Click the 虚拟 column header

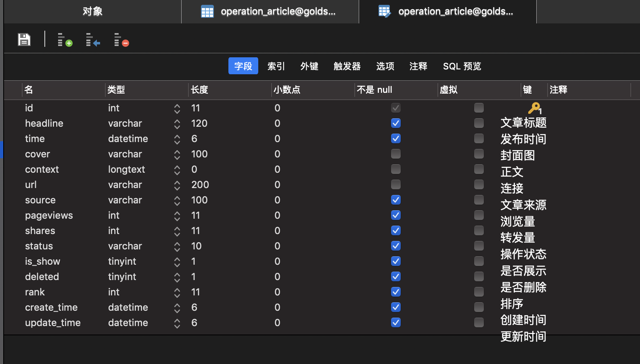point(479,90)
